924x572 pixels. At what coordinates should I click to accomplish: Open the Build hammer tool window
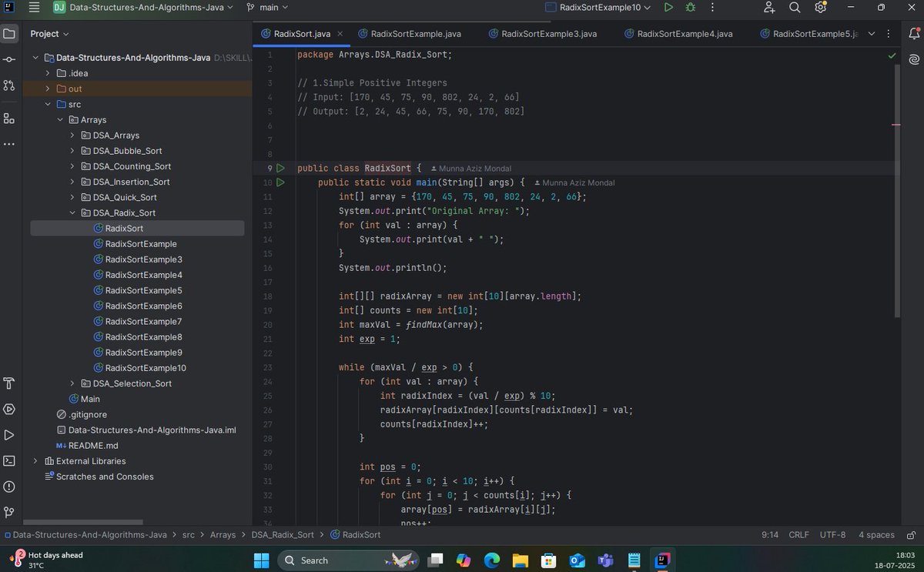point(9,383)
